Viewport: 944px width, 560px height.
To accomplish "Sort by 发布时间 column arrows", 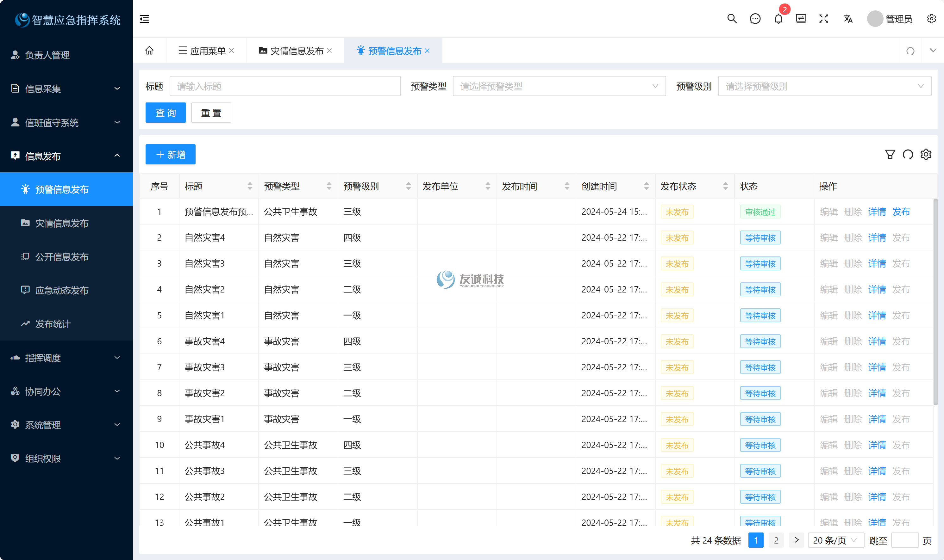I will (567, 186).
